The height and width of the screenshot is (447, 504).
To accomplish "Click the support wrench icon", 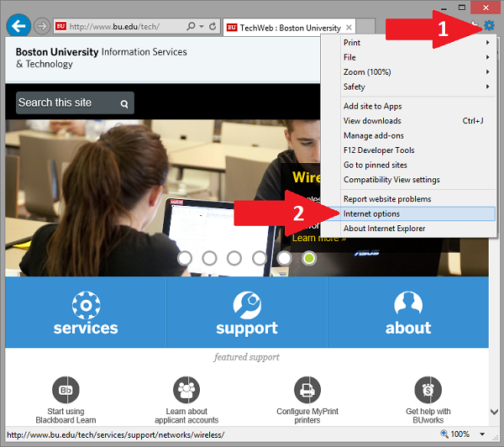I will coord(247,305).
